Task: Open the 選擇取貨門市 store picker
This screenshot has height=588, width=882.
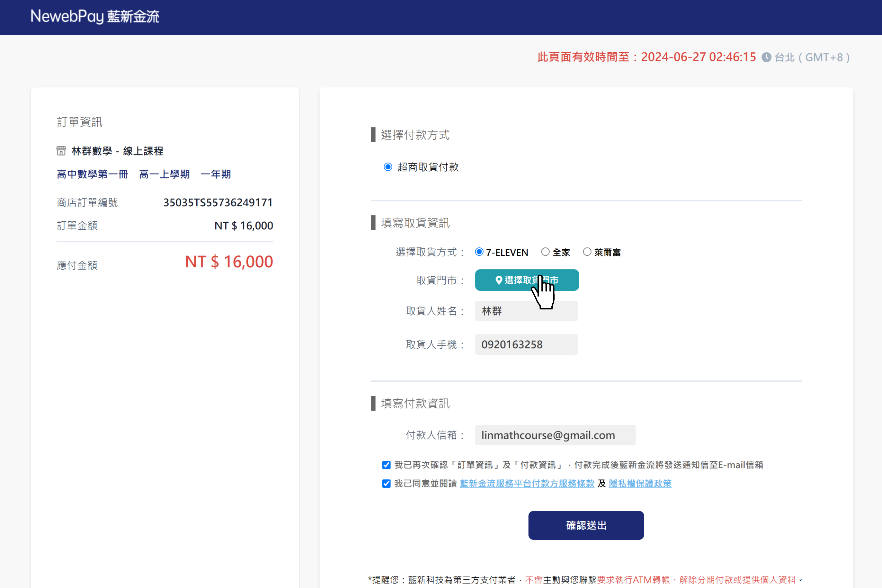Action: click(x=527, y=280)
